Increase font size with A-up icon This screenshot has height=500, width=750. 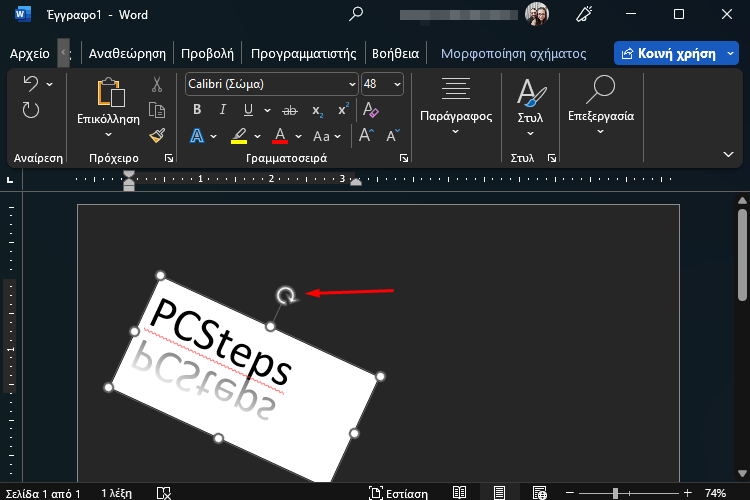pyautogui.click(x=366, y=135)
